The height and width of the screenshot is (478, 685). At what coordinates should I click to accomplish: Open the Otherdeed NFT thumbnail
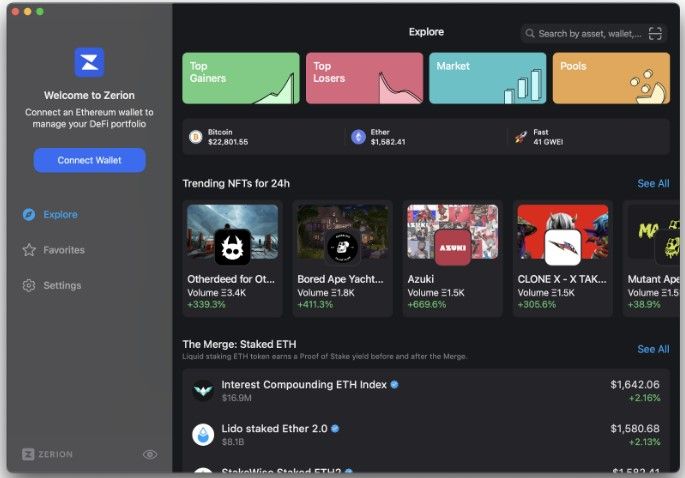232,232
